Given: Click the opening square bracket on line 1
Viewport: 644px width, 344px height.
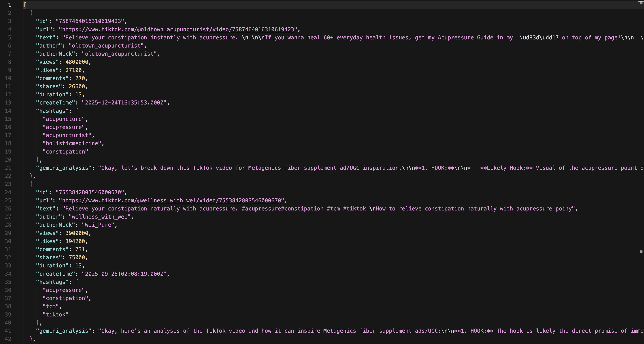Looking at the screenshot, I should pos(25,5).
